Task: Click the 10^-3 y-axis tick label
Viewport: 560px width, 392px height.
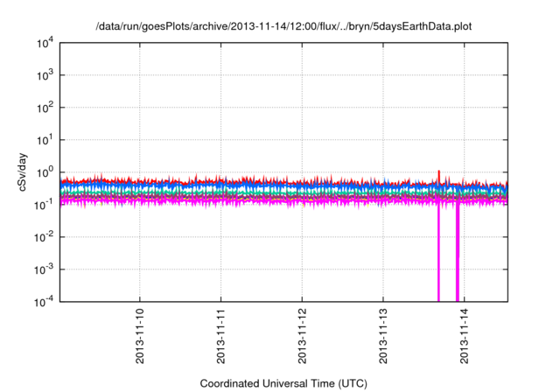Action: (x=44, y=269)
